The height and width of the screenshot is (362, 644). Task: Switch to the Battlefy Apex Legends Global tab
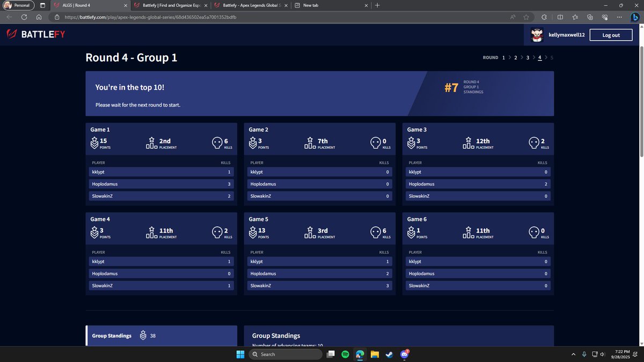[251, 5]
